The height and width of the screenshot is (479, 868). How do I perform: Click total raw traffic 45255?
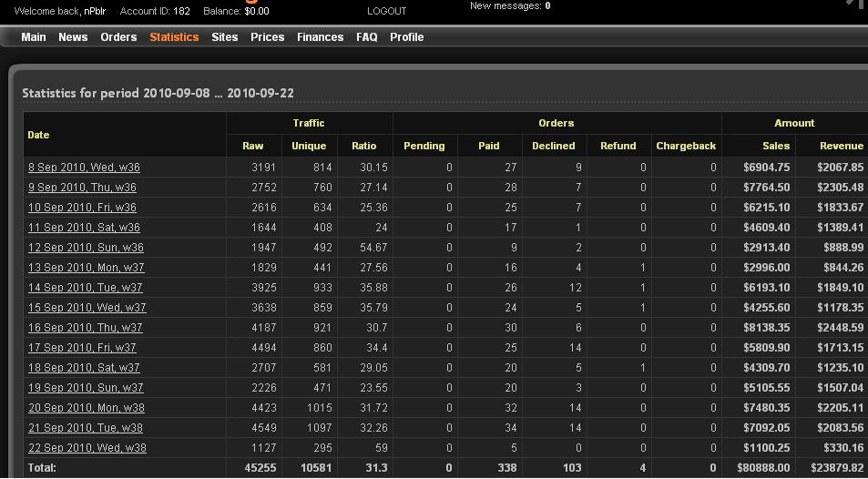pyautogui.click(x=260, y=468)
